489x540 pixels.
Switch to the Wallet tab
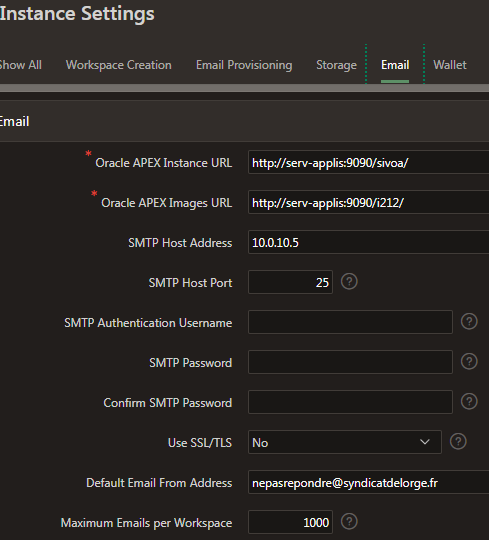click(450, 65)
